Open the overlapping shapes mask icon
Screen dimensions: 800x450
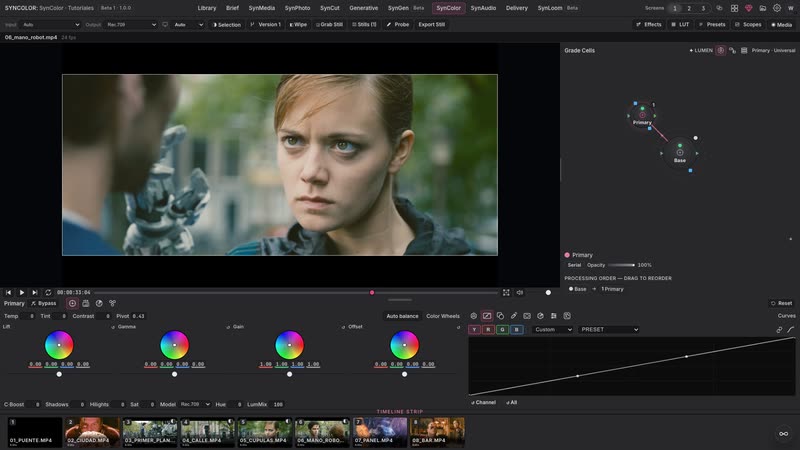click(x=500, y=316)
